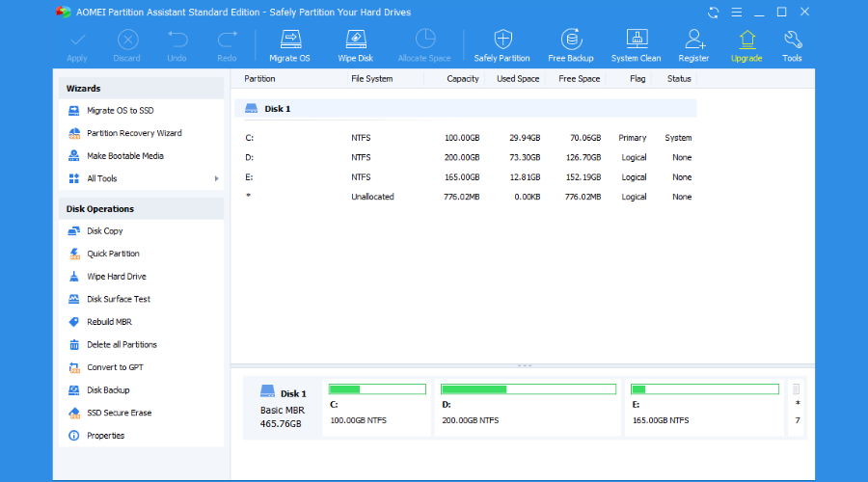Select the D: partition row

click(466, 158)
